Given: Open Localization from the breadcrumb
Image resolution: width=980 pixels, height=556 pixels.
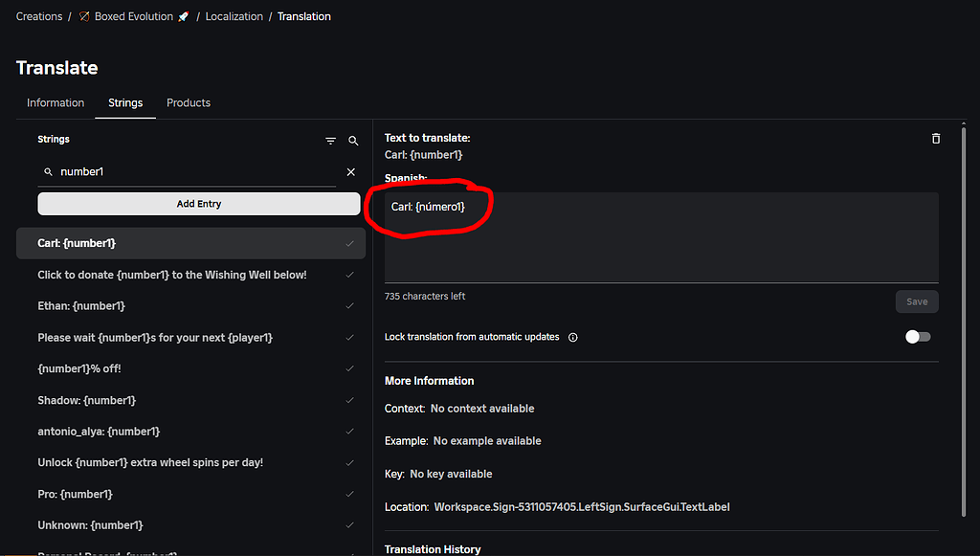Looking at the screenshot, I should point(234,15).
